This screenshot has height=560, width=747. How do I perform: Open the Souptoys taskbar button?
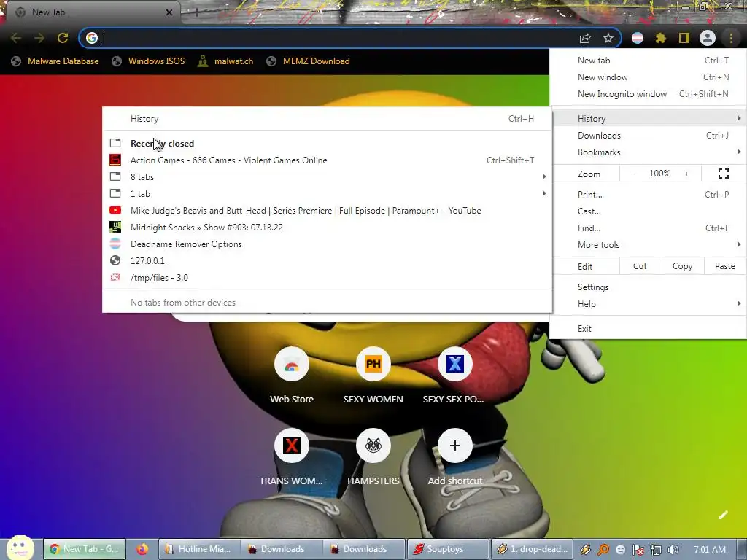(449, 549)
